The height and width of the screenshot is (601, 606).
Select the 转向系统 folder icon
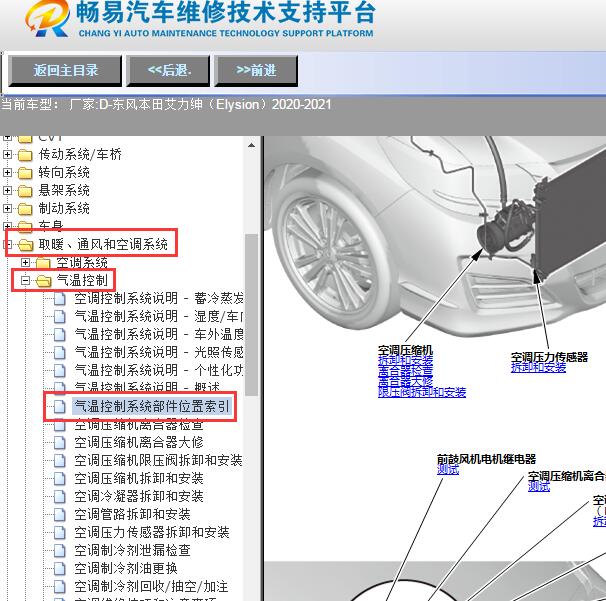pyautogui.click(x=25, y=173)
